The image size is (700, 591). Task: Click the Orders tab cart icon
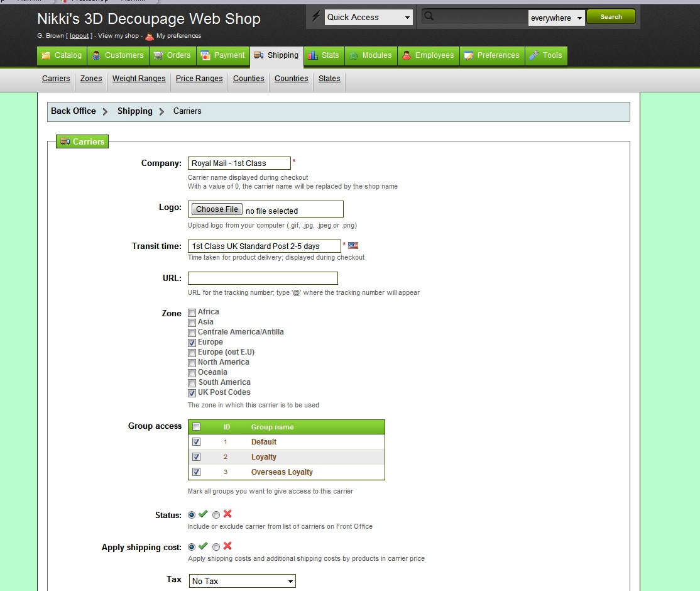158,55
